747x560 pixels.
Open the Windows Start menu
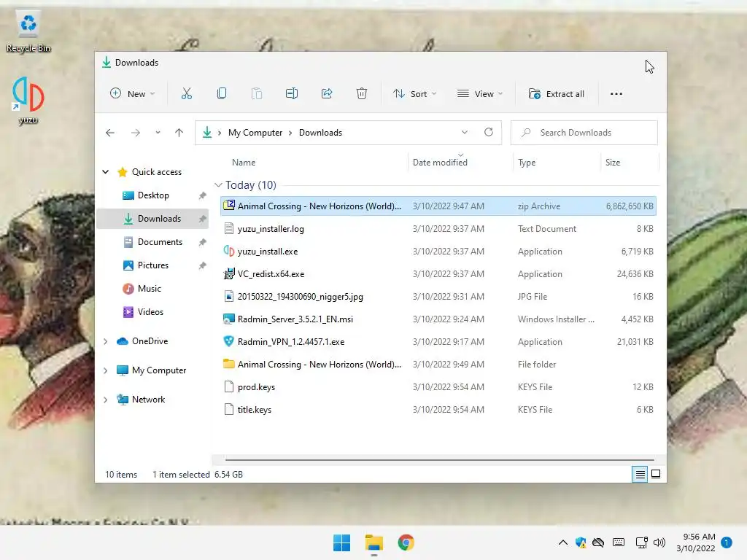341,542
